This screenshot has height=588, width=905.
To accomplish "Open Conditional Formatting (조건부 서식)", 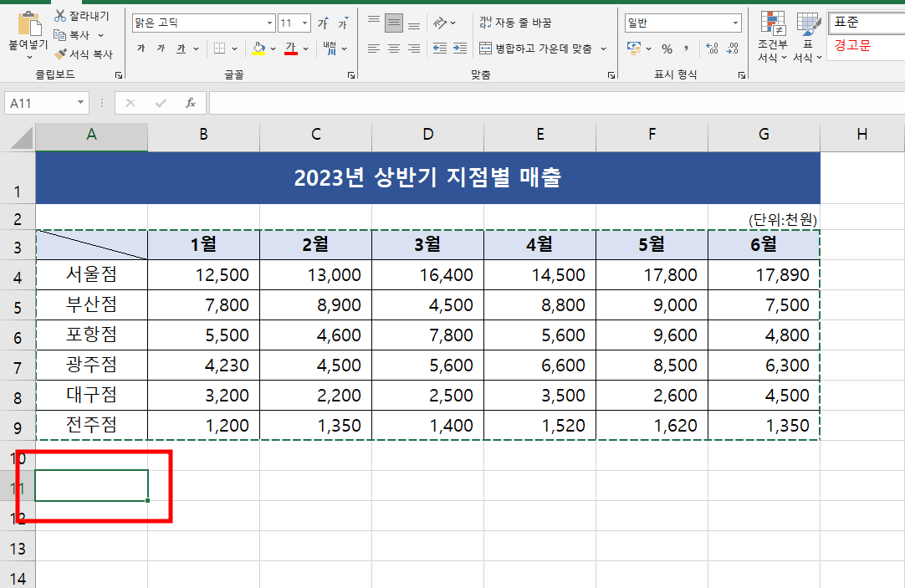I will 773,37.
